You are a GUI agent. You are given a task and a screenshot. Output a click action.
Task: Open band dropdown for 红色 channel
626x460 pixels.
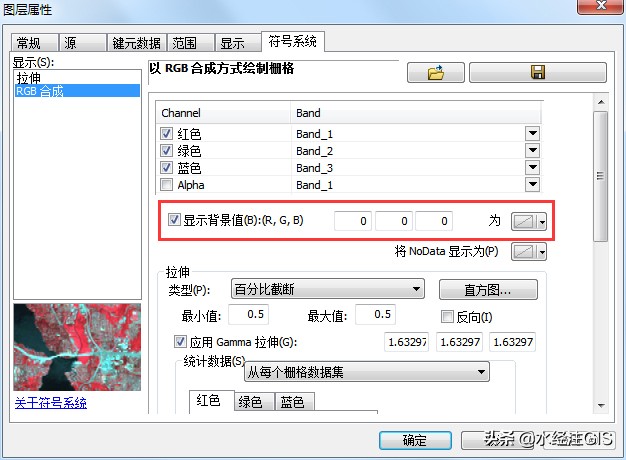point(533,133)
